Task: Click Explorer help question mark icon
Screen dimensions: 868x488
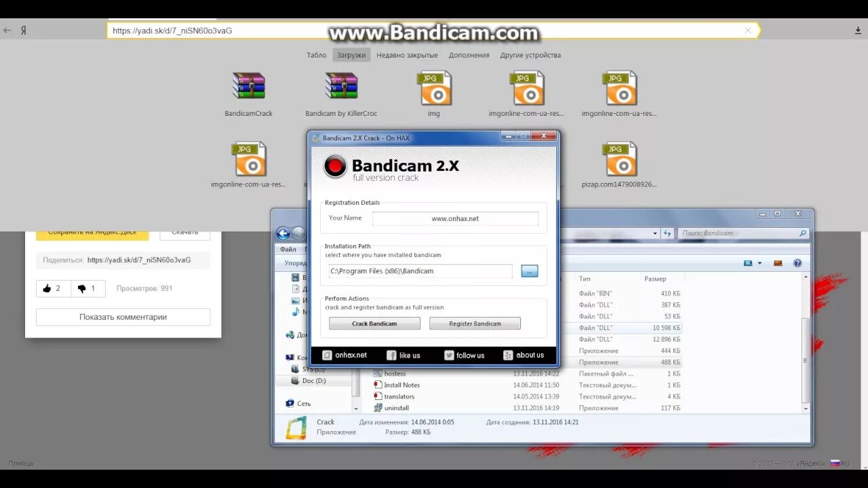Action: (x=797, y=263)
